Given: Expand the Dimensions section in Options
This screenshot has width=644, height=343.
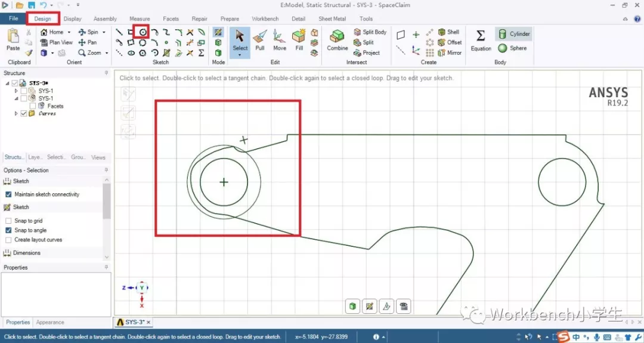Looking at the screenshot, I should point(27,253).
